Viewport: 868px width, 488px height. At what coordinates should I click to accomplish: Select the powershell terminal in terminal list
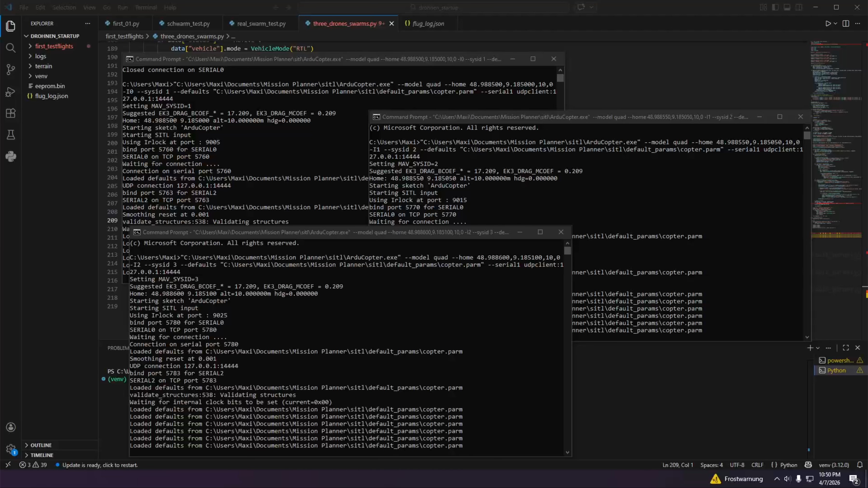click(840, 360)
